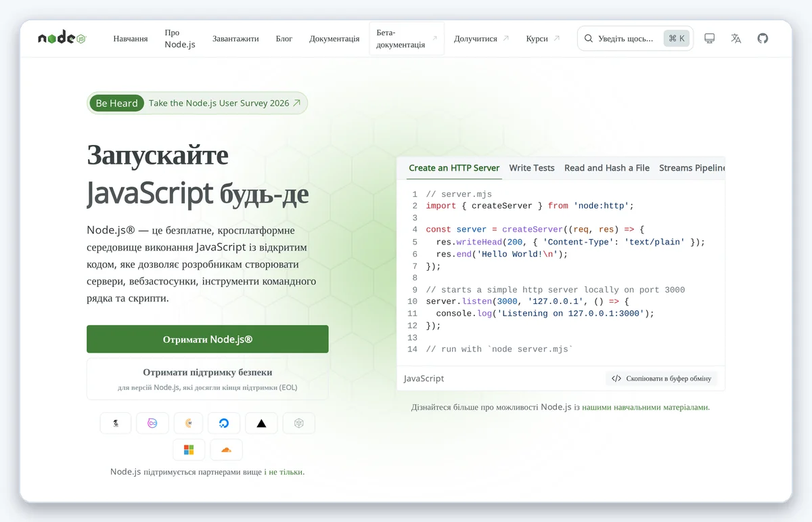Click the Node.js logo in the header
The image size is (812, 522).
coord(62,39)
